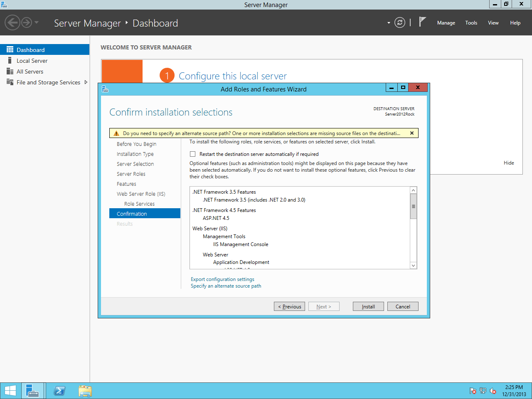Click the Dashboard grid icon
The height and width of the screenshot is (399, 532).
(10, 49)
